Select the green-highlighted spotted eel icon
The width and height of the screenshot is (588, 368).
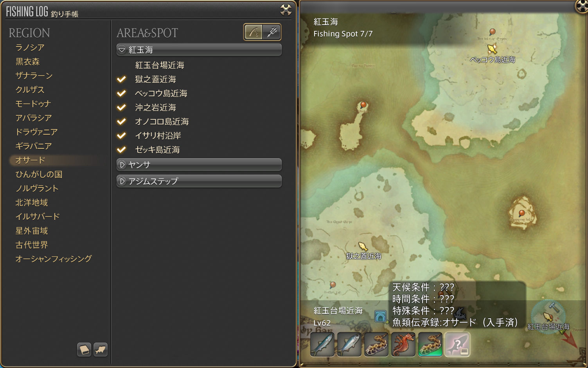click(x=430, y=345)
